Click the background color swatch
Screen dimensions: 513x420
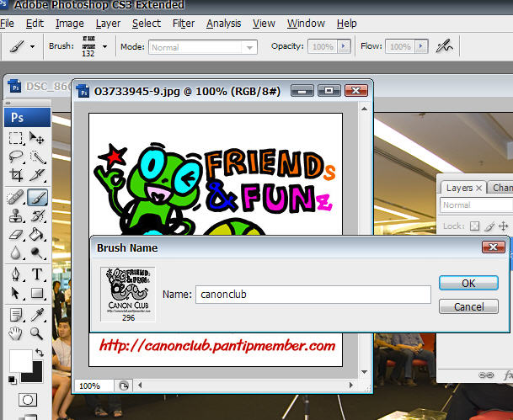tap(36, 376)
